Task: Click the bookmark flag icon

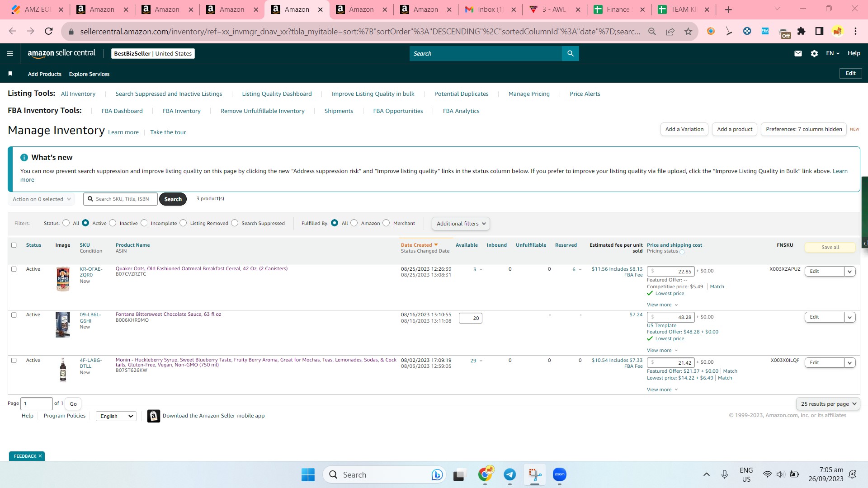Action: pos(10,74)
